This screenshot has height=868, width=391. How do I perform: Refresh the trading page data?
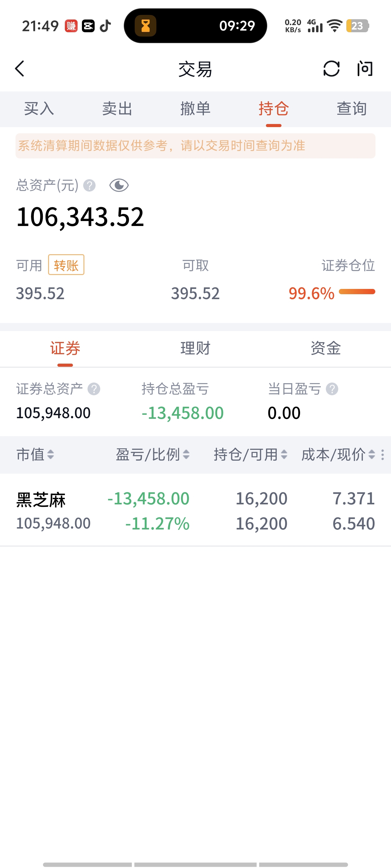[331, 69]
